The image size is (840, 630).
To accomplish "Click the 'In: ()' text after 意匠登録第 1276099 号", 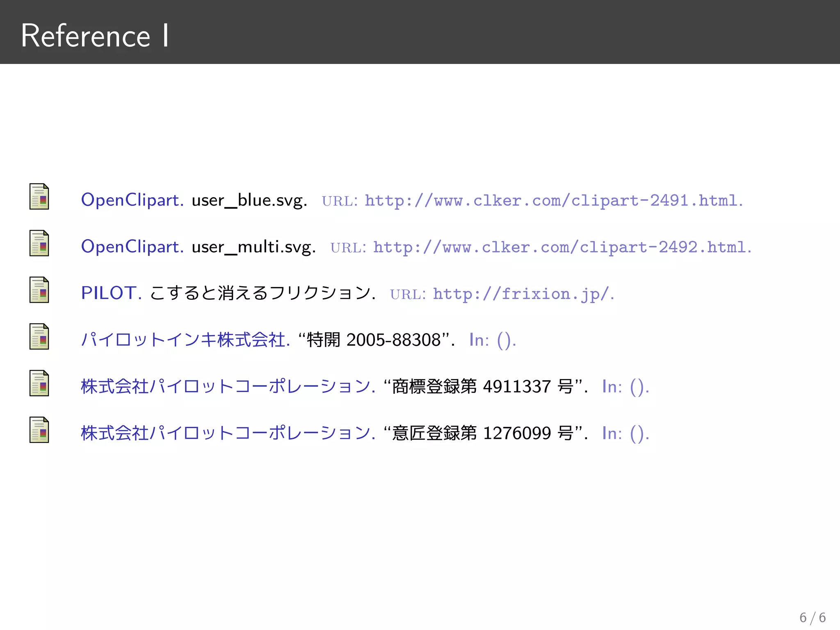I will pyautogui.click(x=625, y=434).
